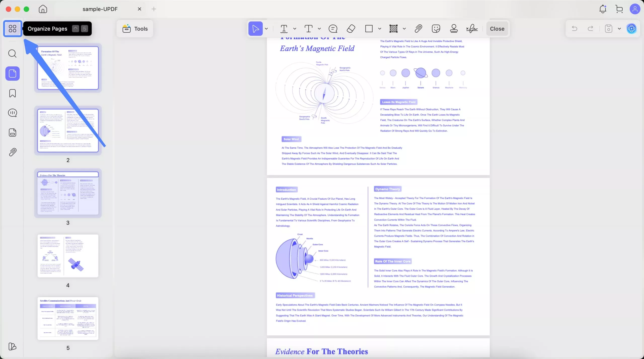Go to the home screen icon
The image size is (644, 359).
point(43,9)
